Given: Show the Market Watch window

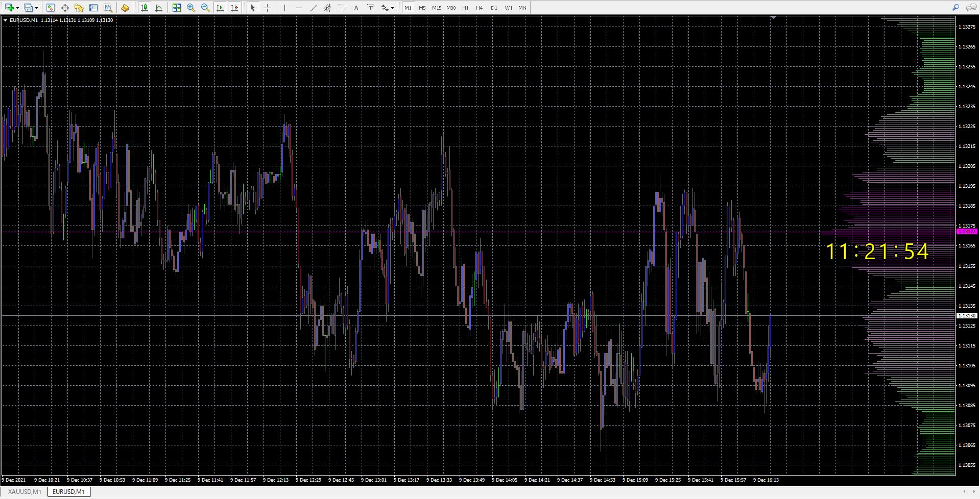Looking at the screenshot, I should tap(51, 8).
